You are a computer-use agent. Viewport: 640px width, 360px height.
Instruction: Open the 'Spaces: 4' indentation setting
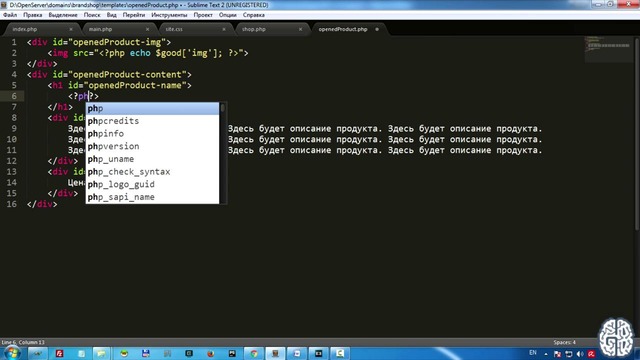[564, 342]
